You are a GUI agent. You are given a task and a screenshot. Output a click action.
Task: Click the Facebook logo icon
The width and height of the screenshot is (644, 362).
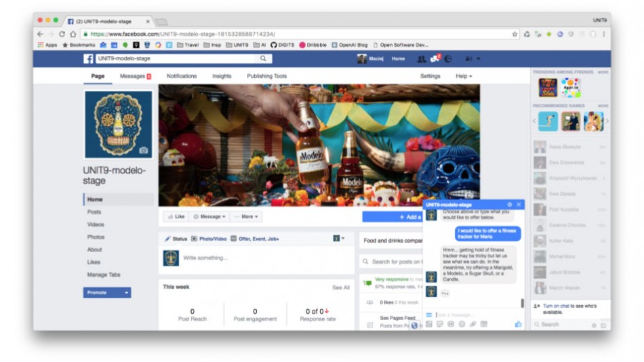tap(88, 59)
